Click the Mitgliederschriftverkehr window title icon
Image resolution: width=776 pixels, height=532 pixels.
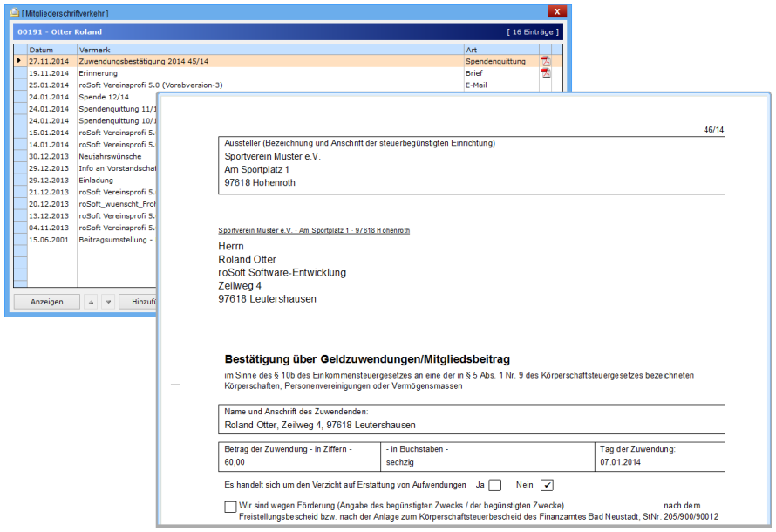pos(12,13)
